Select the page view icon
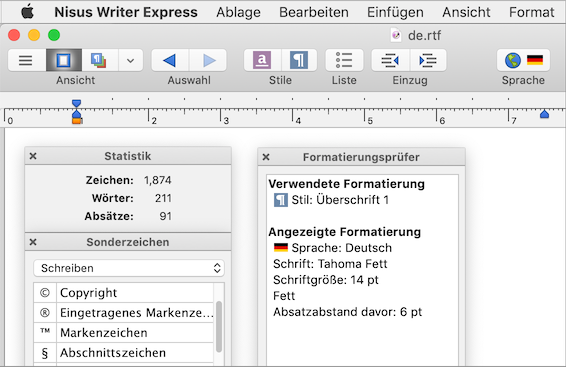566x367 pixels. (64, 60)
